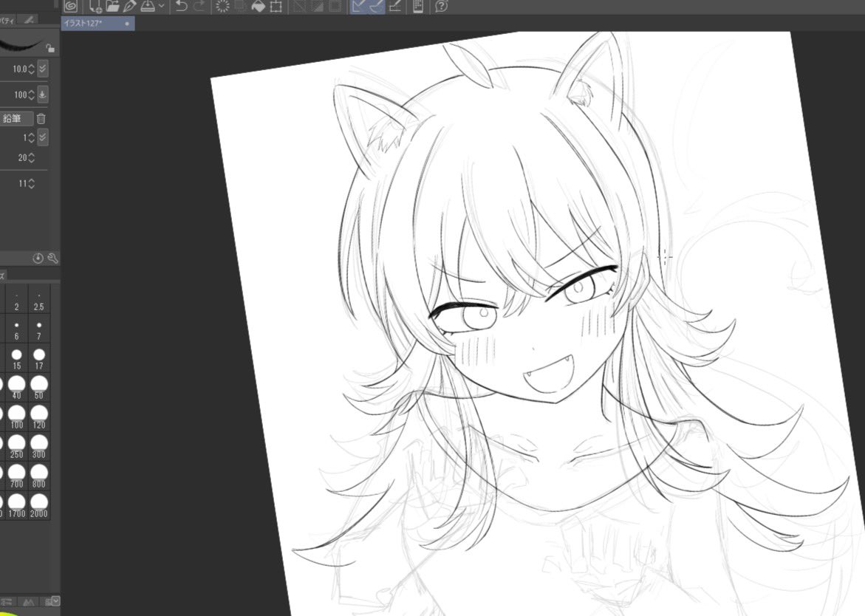Select brush size preset 6
The image size is (865, 616).
16,329
